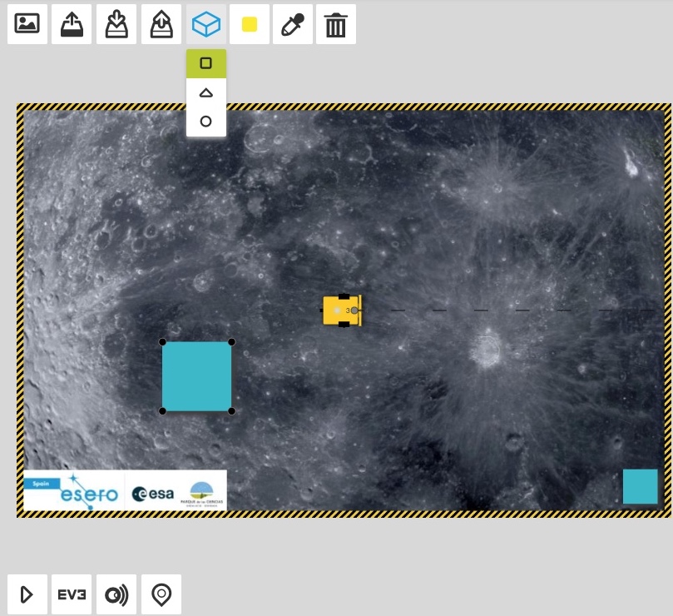The height and width of the screenshot is (616, 673).
Task: Open the add obstacle cube tool
Action: coord(205,24)
